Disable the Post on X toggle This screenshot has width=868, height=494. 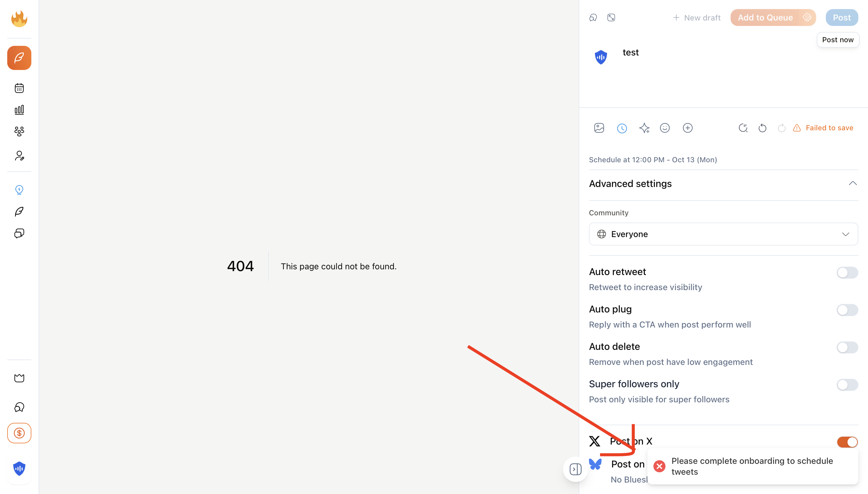[847, 442]
